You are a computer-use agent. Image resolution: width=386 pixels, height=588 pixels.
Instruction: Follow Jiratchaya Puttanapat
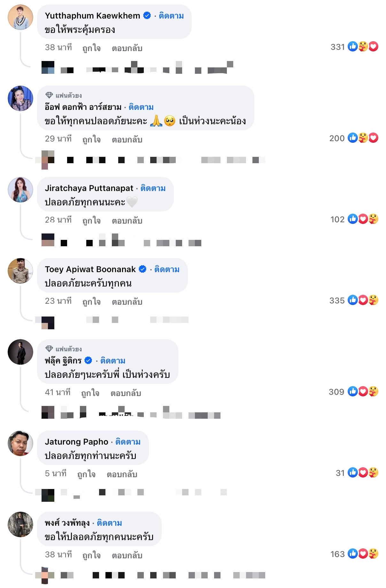click(x=153, y=188)
